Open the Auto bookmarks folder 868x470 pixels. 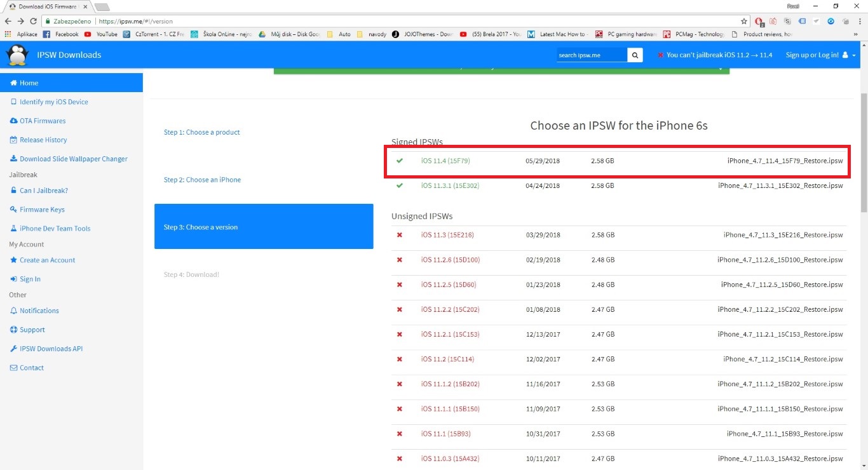(x=339, y=34)
